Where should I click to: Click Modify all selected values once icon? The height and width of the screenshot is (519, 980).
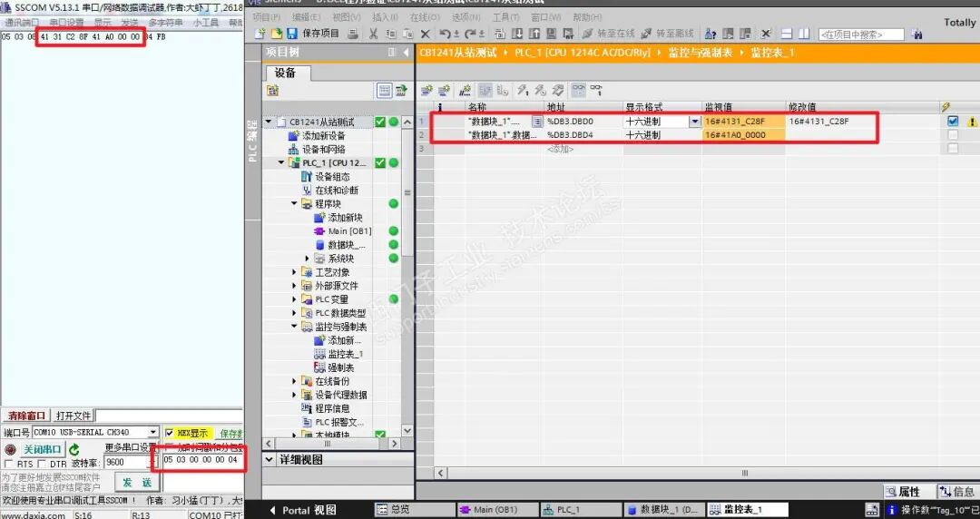click(524, 91)
